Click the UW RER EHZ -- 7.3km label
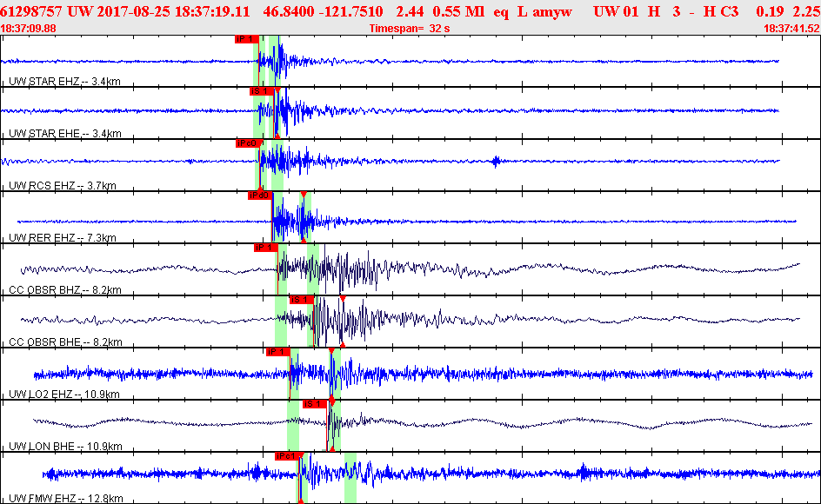 (63, 237)
